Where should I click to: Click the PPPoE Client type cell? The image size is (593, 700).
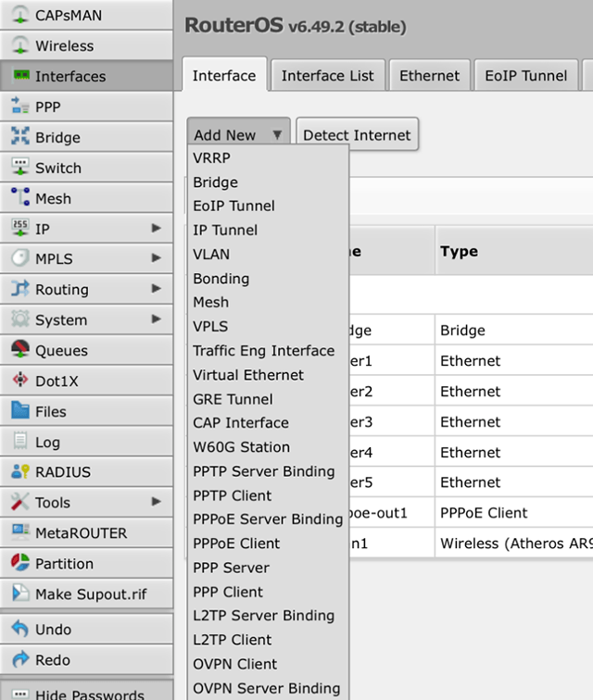514,513
